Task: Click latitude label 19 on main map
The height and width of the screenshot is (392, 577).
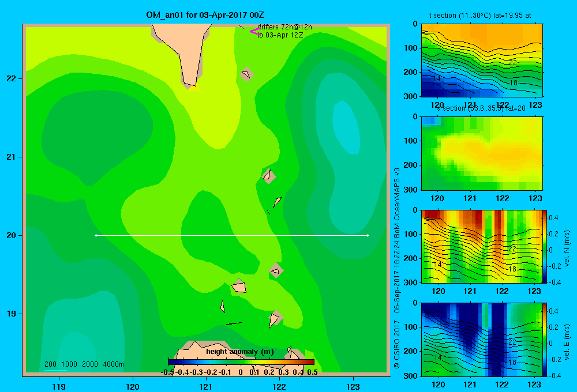Action: point(12,314)
